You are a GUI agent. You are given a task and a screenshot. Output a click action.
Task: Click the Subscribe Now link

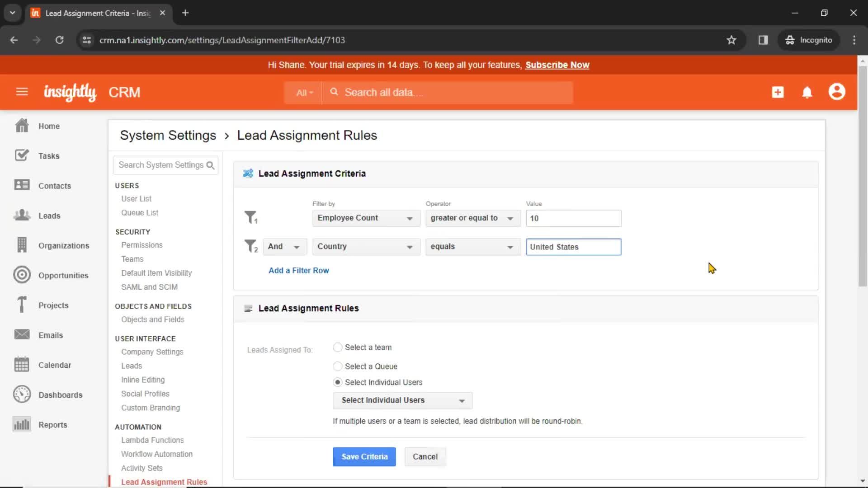557,65
